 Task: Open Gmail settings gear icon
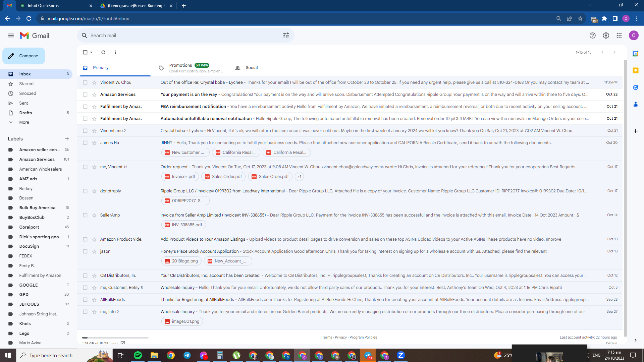606,36
